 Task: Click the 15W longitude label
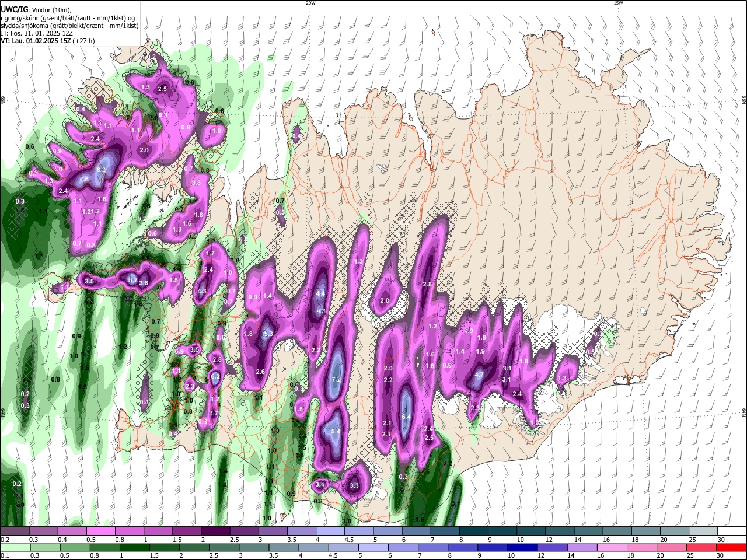(x=618, y=3)
